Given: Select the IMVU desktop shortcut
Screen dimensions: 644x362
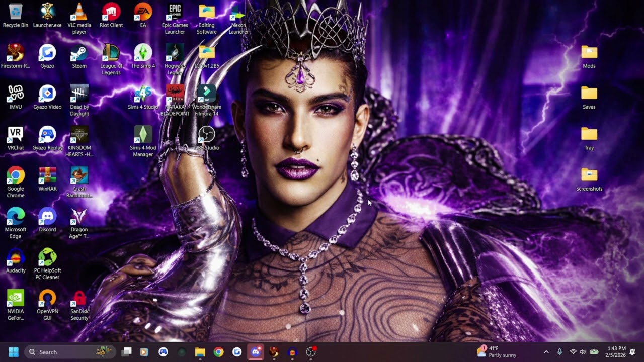Looking at the screenshot, I should pyautogui.click(x=16, y=97).
